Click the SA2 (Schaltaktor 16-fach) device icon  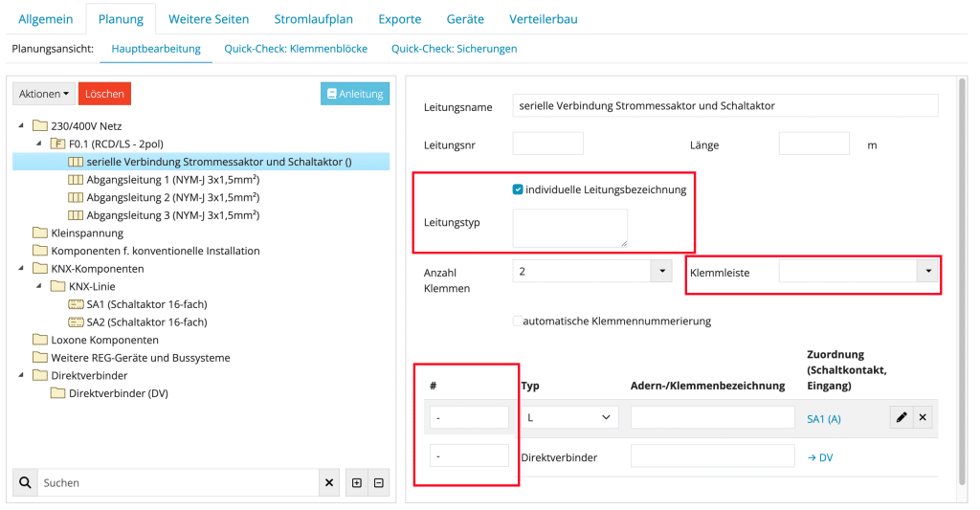click(x=76, y=322)
